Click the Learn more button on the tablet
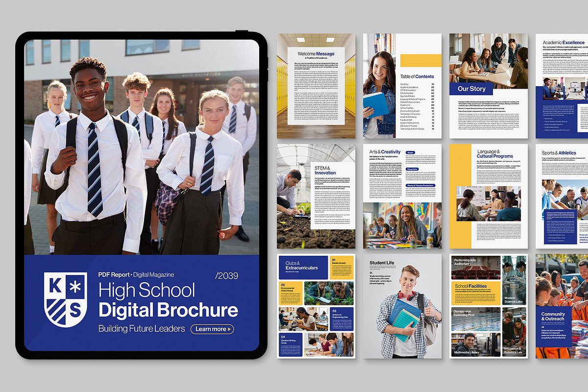This screenshot has width=588, height=392. (212, 329)
